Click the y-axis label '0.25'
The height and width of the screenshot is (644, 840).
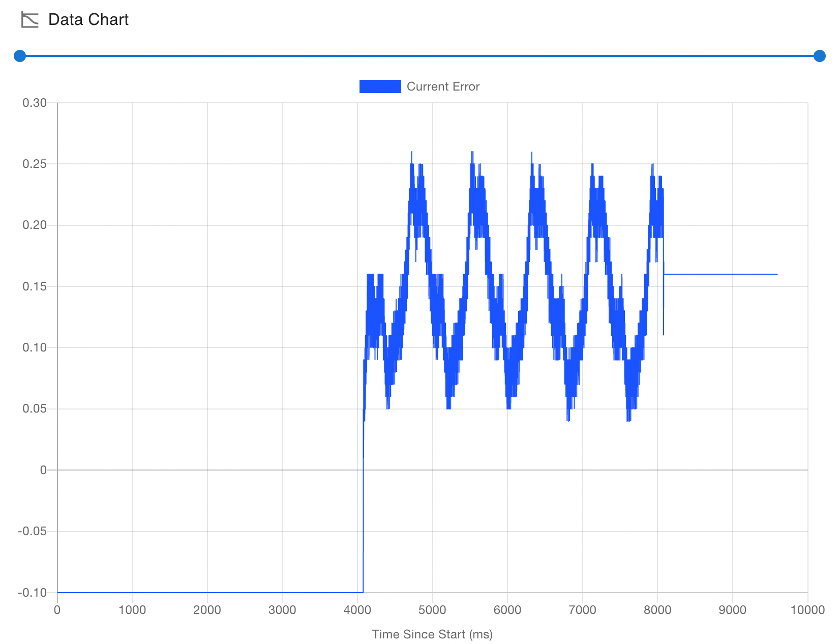tap(35, 164)
